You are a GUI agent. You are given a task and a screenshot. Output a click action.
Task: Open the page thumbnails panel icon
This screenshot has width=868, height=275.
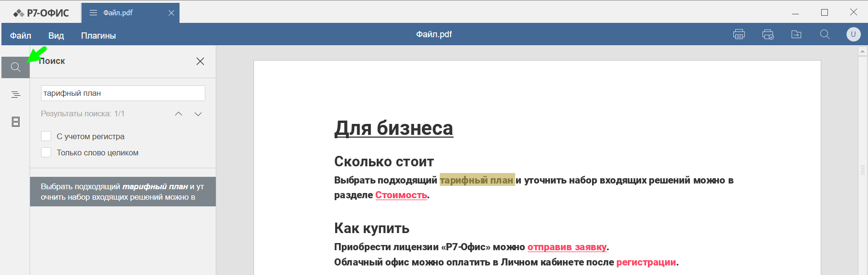[x=15, y=122]
